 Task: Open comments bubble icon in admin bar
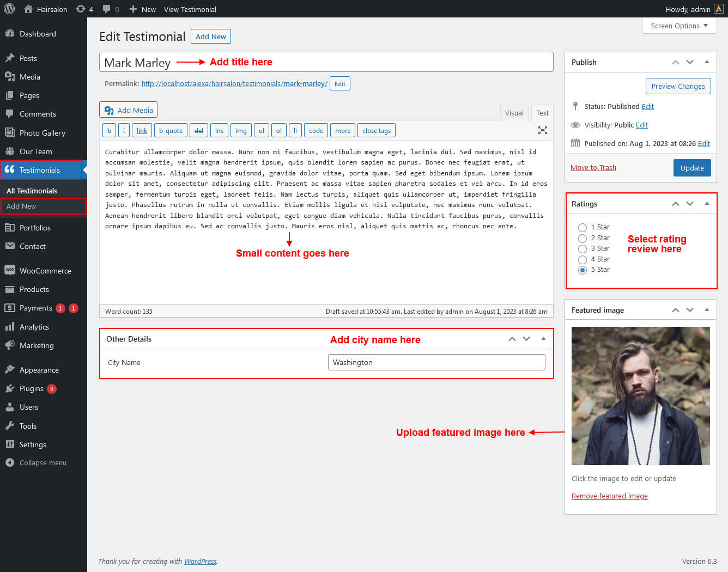click(x=106, y=9)
